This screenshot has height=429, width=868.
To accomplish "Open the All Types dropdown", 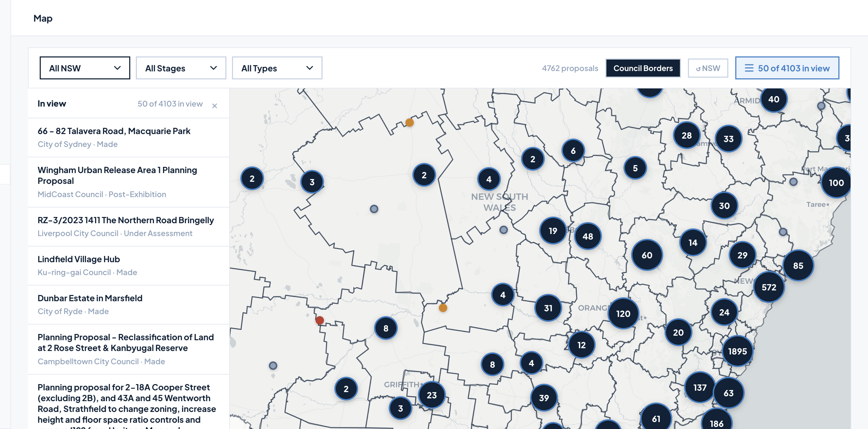I will tap(277, 68).
